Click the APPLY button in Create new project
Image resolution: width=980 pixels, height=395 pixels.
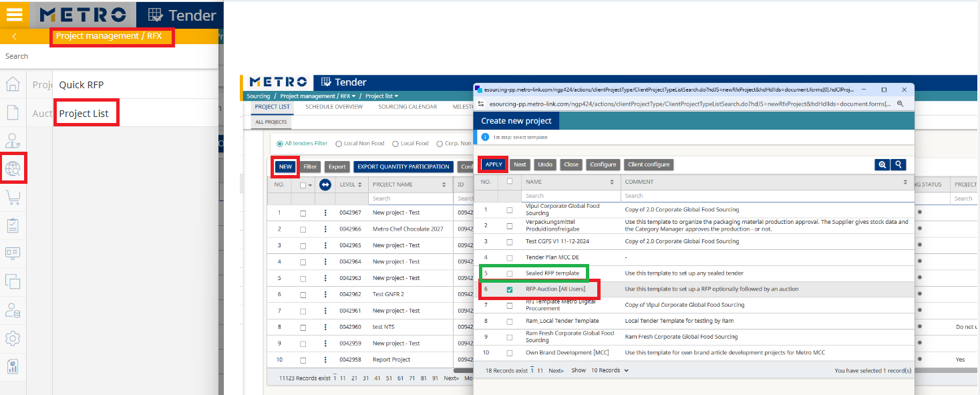(494, 164)
